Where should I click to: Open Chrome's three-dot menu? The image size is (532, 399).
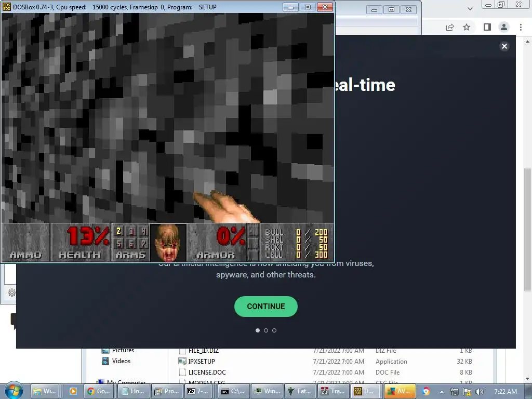pos(521,27)
